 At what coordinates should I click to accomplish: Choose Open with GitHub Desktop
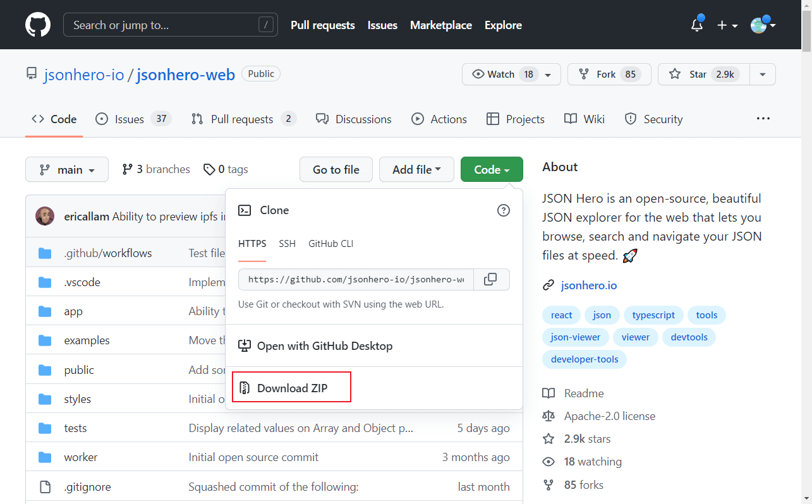tap(374, 345)
